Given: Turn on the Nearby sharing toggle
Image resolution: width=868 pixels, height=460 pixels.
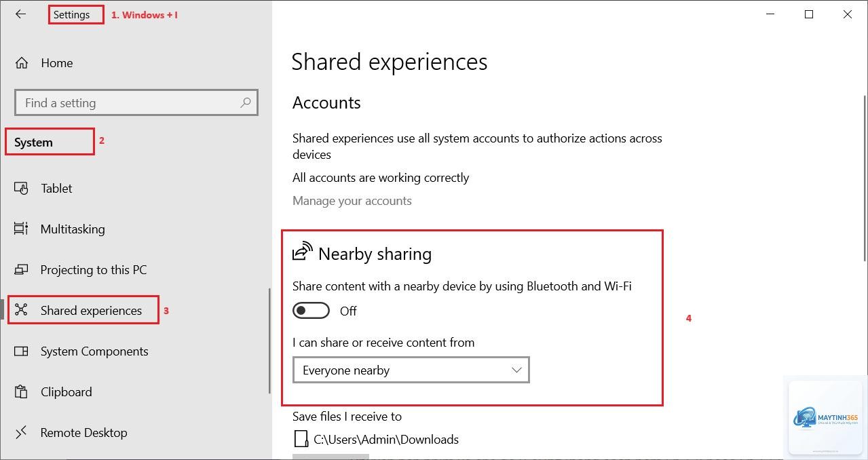Looking at the screenshot, I should 311,311.
